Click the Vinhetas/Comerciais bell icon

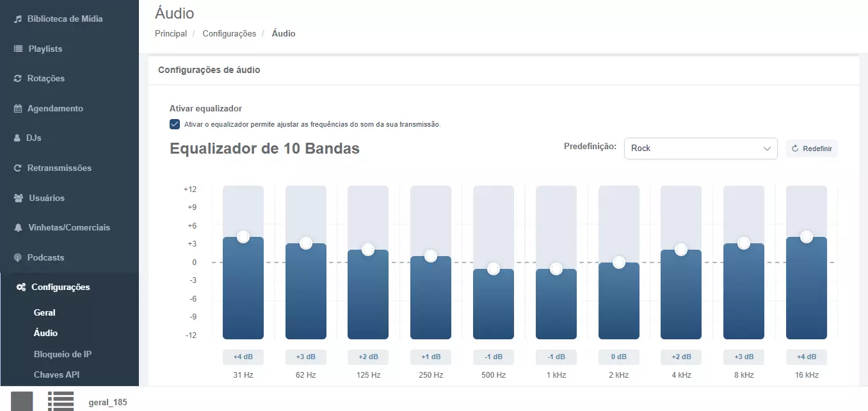pyautogui.click(x=17, y=227)
